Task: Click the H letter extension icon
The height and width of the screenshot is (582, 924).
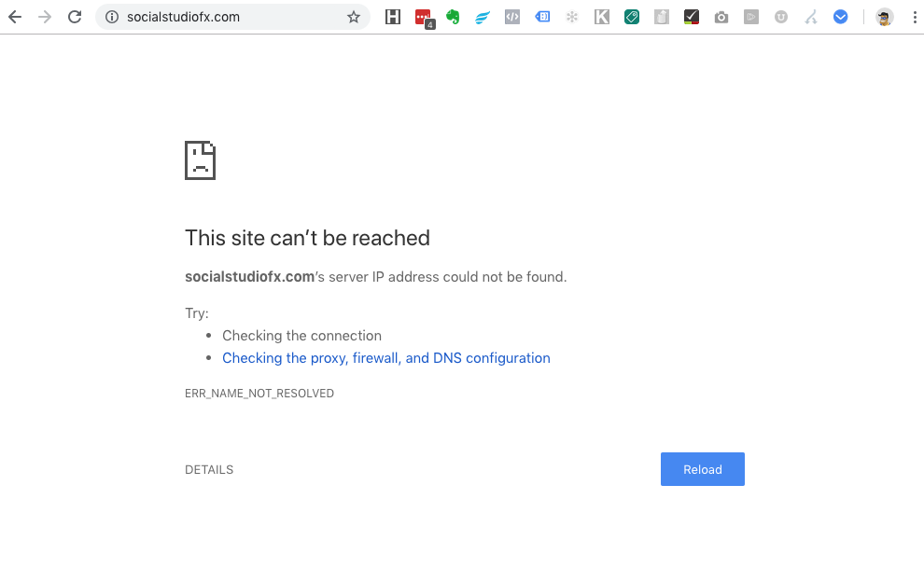Action: 392,17
